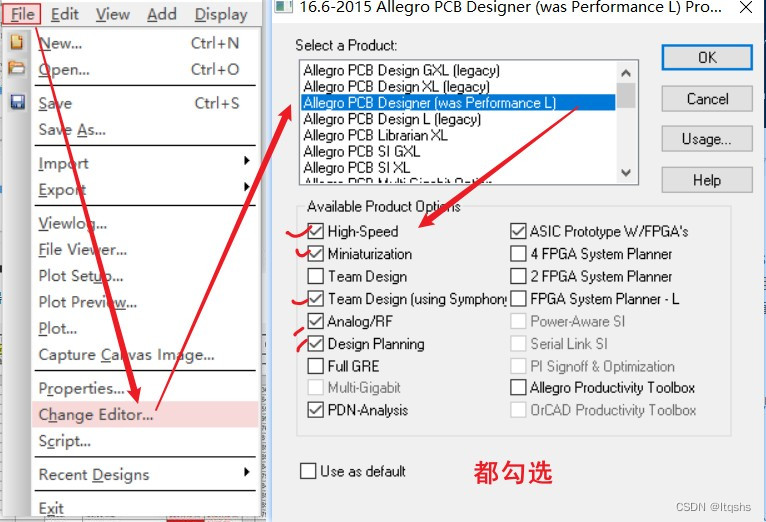
Task: Select Allegro PCB Librarian XL in list
Action: 375,135
